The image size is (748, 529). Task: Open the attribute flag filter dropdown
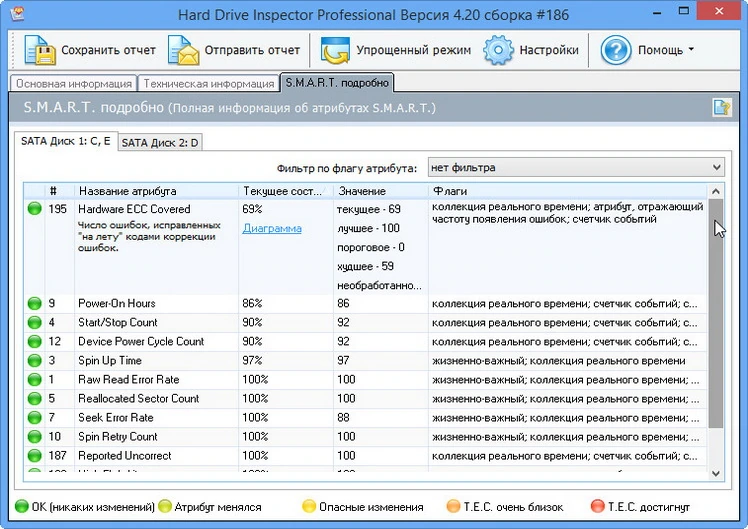coord(576,167)
